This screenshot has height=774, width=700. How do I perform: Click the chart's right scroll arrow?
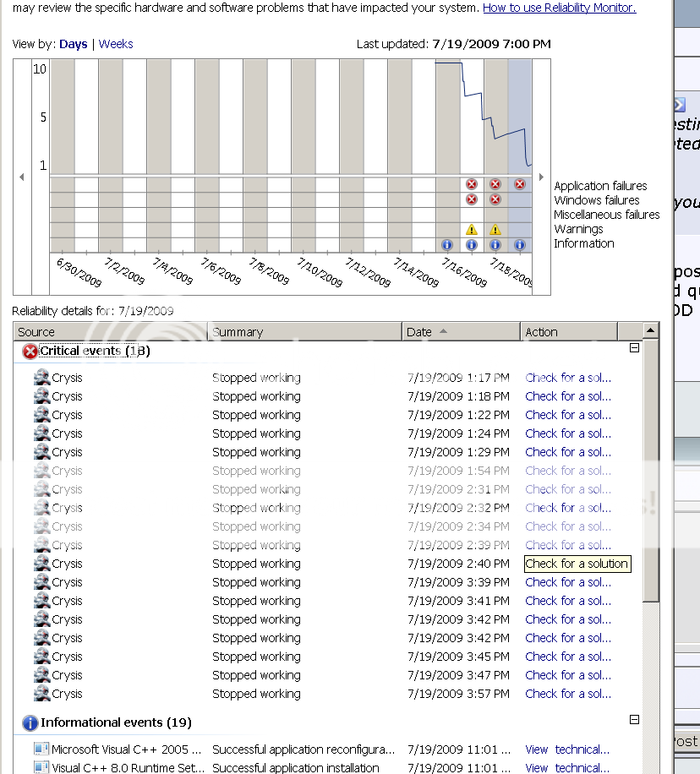pyautogui.click(x=541, y=177)
